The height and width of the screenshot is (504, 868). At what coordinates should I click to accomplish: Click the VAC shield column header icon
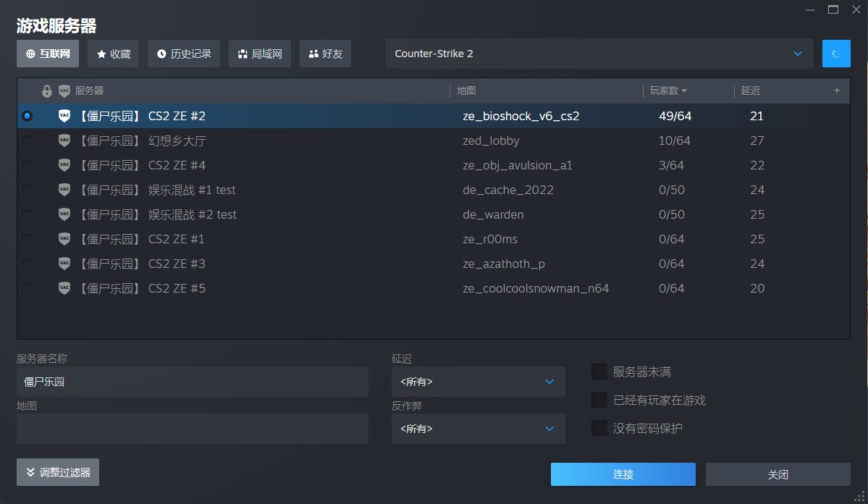click(64, 91)
